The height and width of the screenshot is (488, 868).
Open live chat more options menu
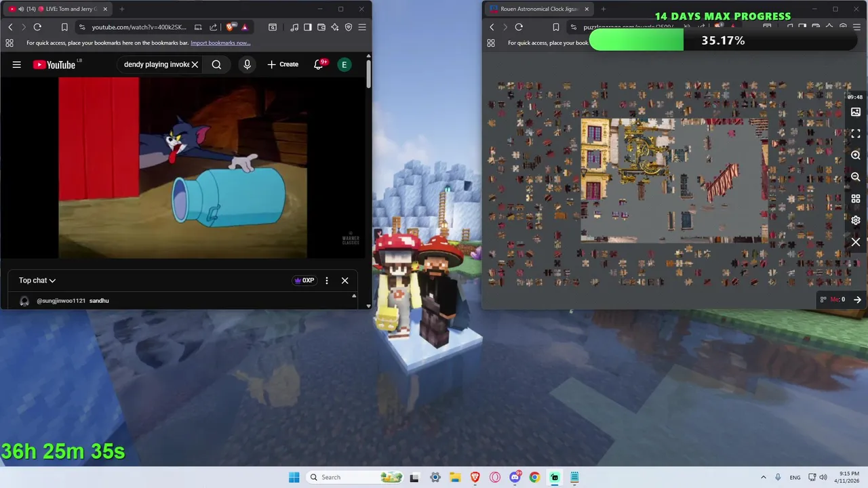pos(327,281)
